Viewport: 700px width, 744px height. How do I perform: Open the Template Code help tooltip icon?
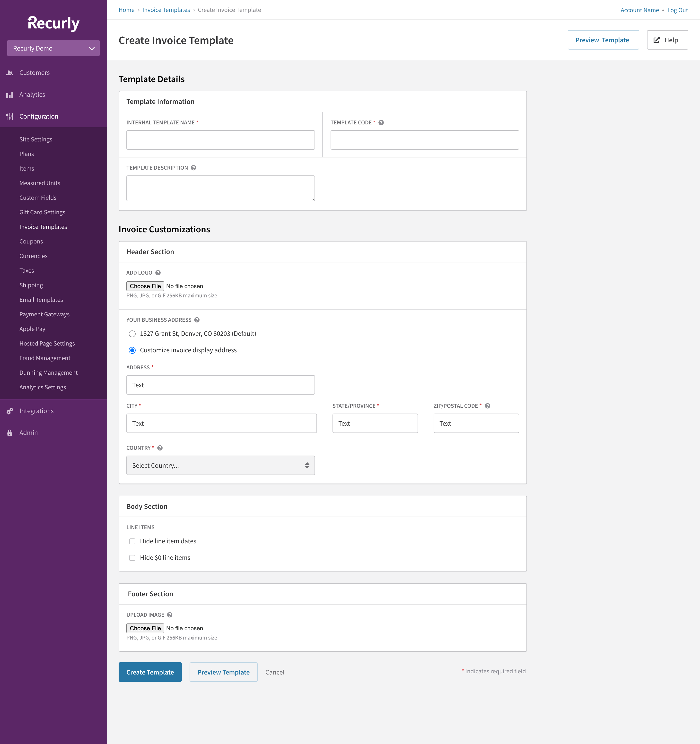coord(381,122)
